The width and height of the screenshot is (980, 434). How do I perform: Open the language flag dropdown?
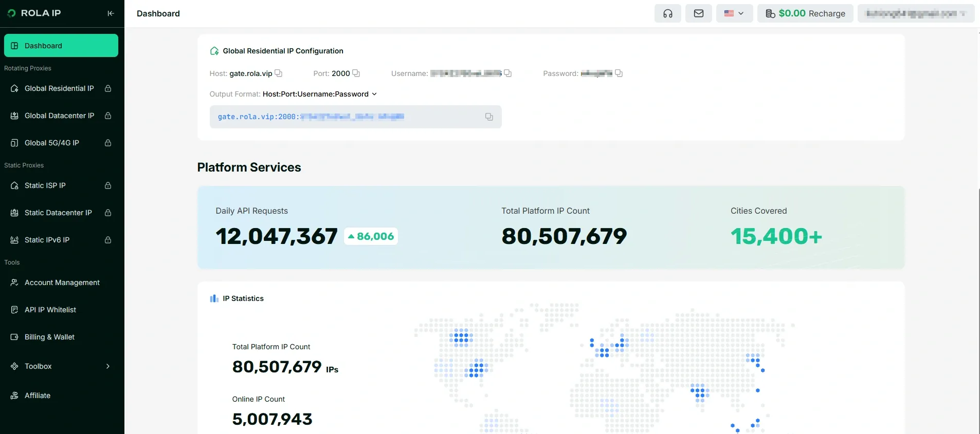coord(734,13)
